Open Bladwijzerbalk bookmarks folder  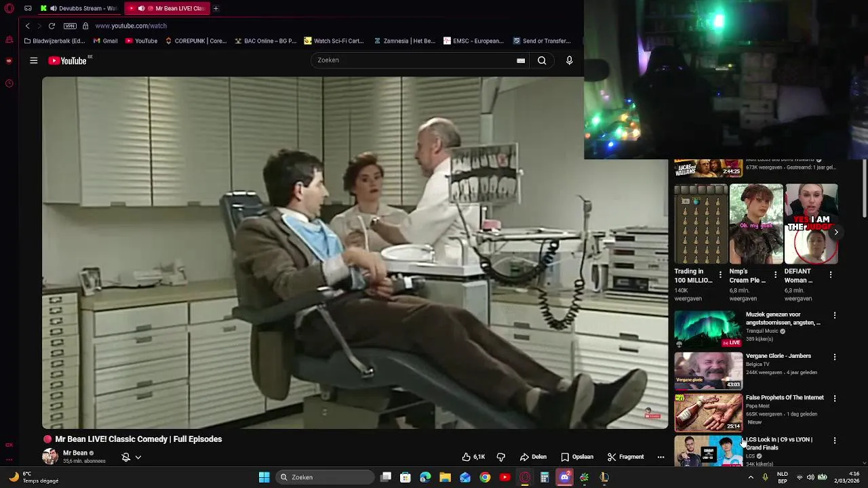click(54, 41)
